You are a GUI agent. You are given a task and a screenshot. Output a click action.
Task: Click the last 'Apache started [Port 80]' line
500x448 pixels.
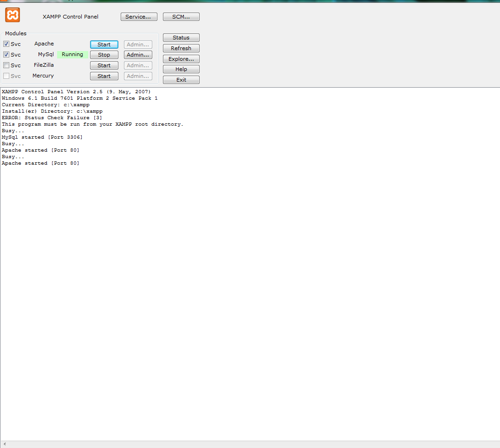tap(40, 163)
